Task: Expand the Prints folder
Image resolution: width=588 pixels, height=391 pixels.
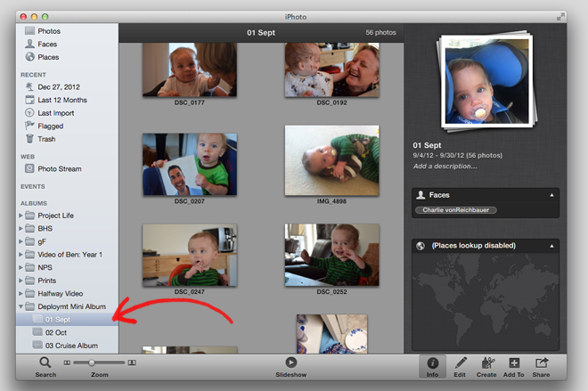Action: tap(21, 281)
